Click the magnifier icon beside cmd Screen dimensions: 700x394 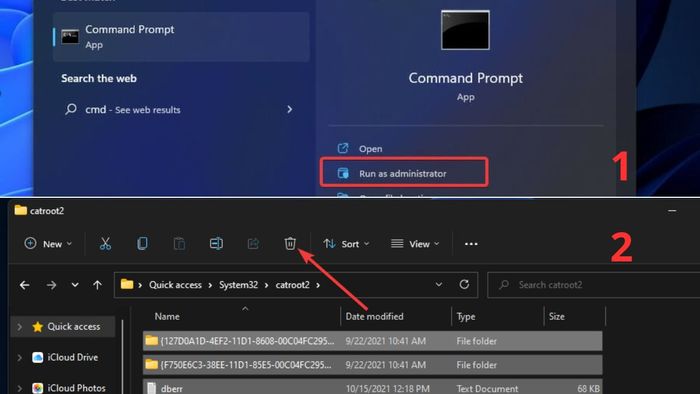[x=71, y=109]
